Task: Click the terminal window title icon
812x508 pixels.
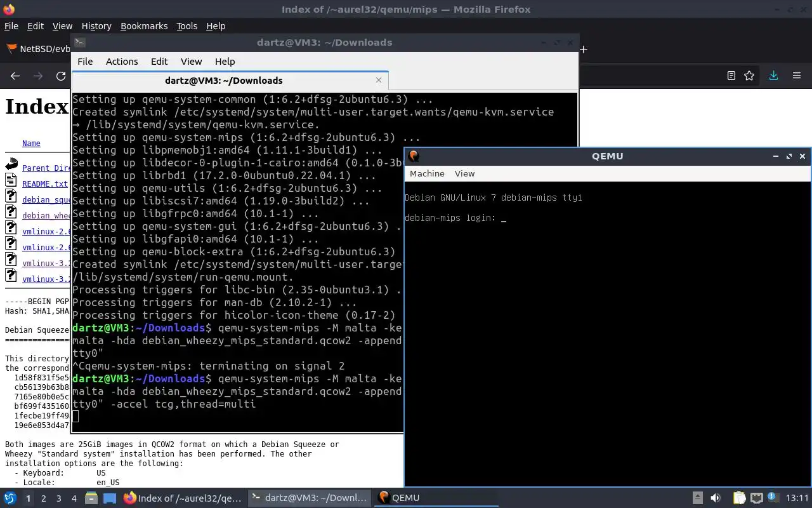Action: click(x=79, y=43)
